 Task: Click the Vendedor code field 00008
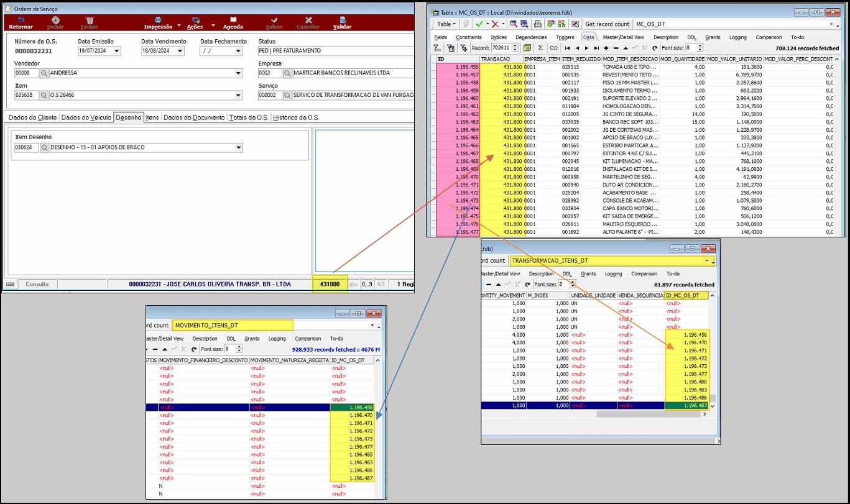[26, 73]
